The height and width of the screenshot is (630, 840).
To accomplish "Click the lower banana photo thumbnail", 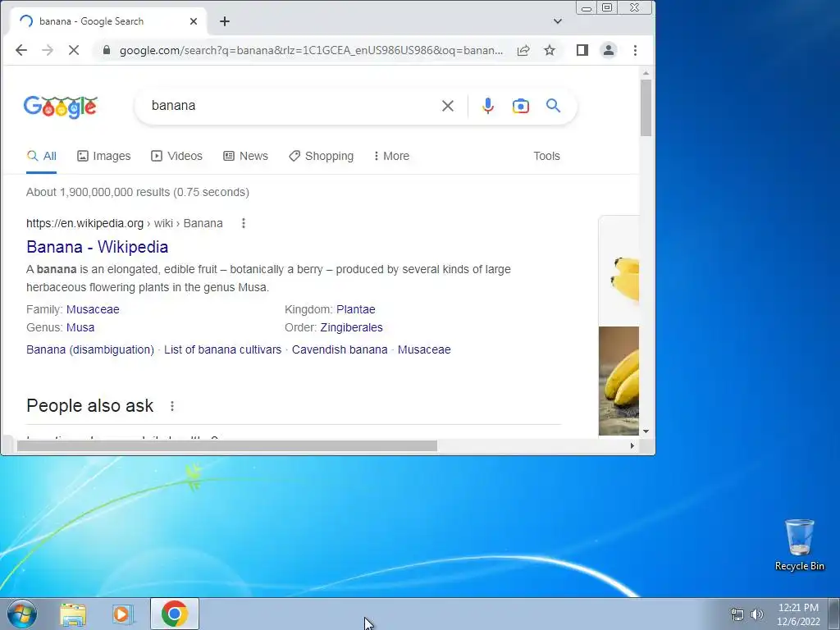I will (619, 381).
